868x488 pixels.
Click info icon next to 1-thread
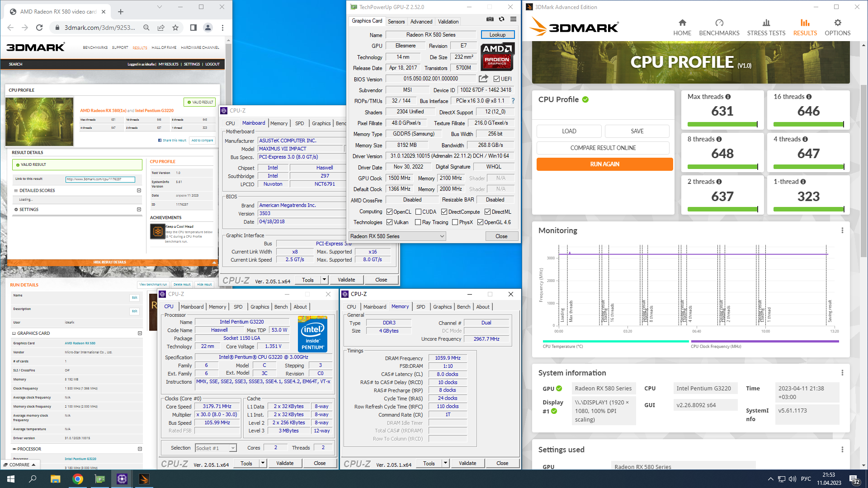pyautogui.click(x=803, y=182)
